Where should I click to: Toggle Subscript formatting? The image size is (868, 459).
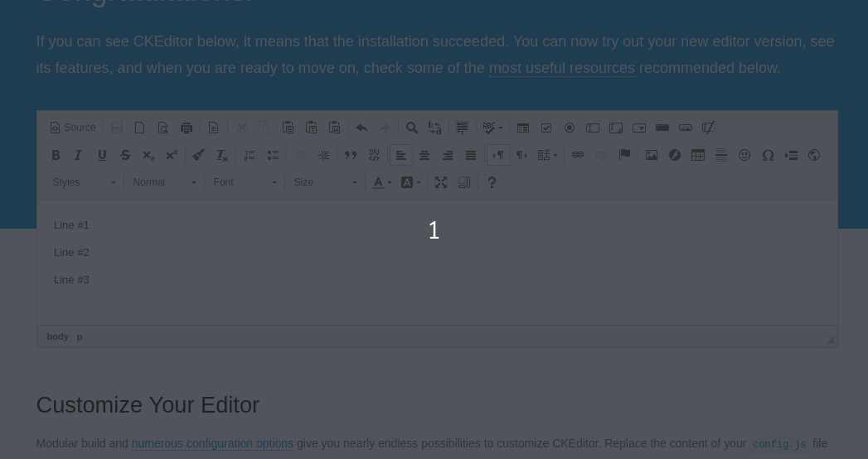[x=148, y=156]
